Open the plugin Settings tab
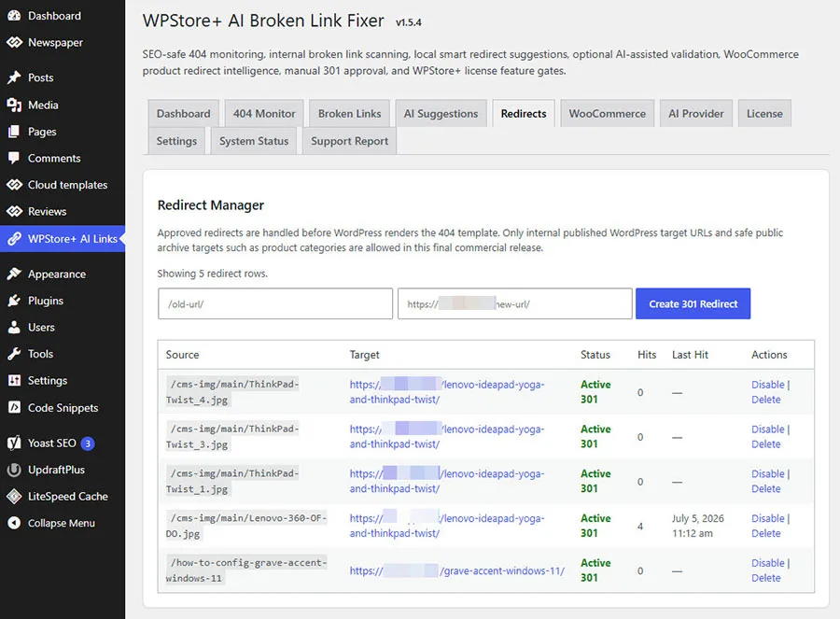The width and height of the screenshot is (840, 619). pyautogui.click(x=176, y=141)
